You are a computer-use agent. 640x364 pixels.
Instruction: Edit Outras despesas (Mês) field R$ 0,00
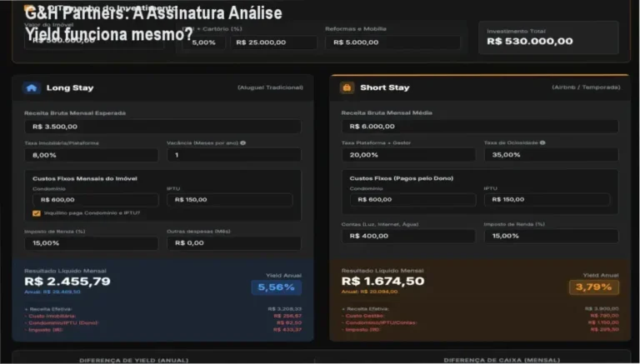(x=234, y=243)
